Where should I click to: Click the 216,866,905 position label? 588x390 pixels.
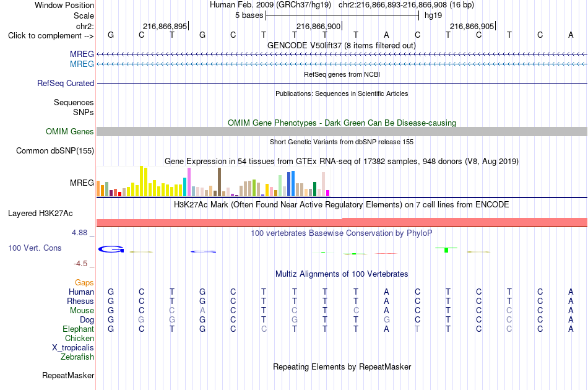472,26
